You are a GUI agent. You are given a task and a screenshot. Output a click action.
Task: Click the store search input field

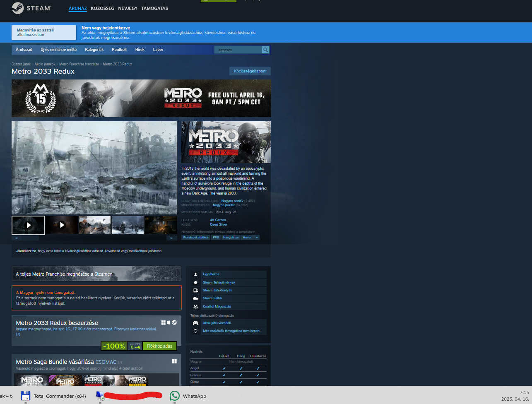[x=238, y=50]
